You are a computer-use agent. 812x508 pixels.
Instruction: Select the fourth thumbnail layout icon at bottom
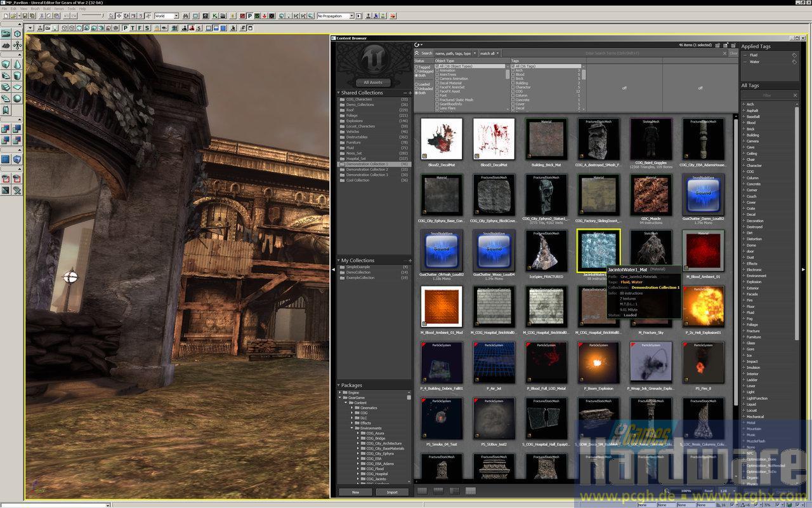pyautogui.click(x=471, y=491)
